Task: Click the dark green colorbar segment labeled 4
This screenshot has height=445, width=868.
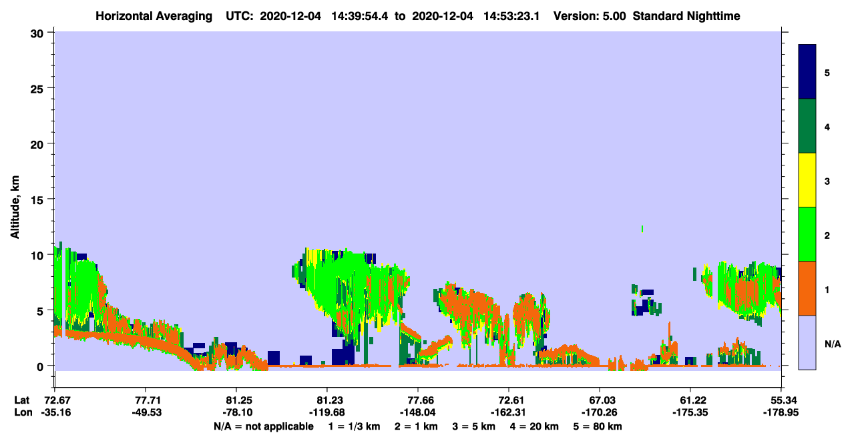Action: tap(807, 126)
